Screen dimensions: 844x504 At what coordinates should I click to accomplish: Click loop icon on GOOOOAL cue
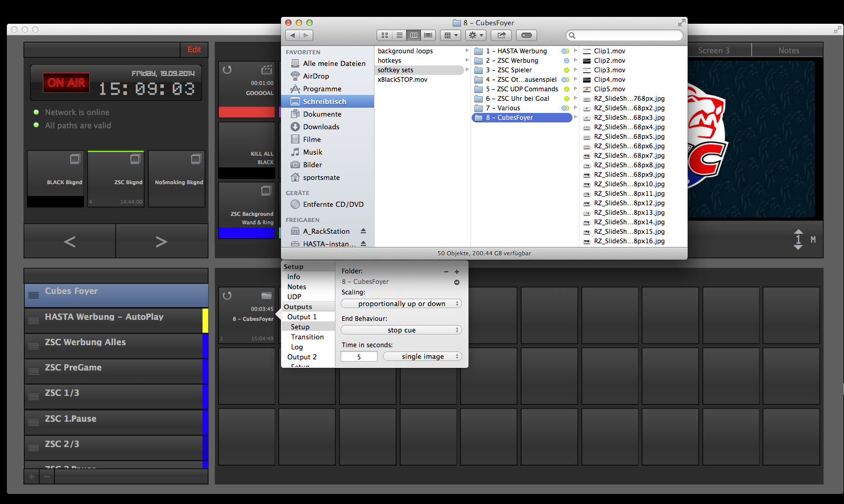click(x=227, y=70)
